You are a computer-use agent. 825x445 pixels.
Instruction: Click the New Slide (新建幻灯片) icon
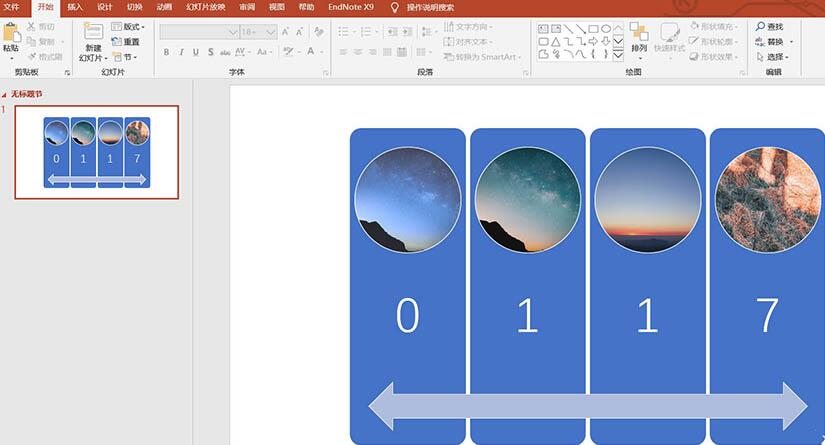pyautogui.click(x=93, y=32)
